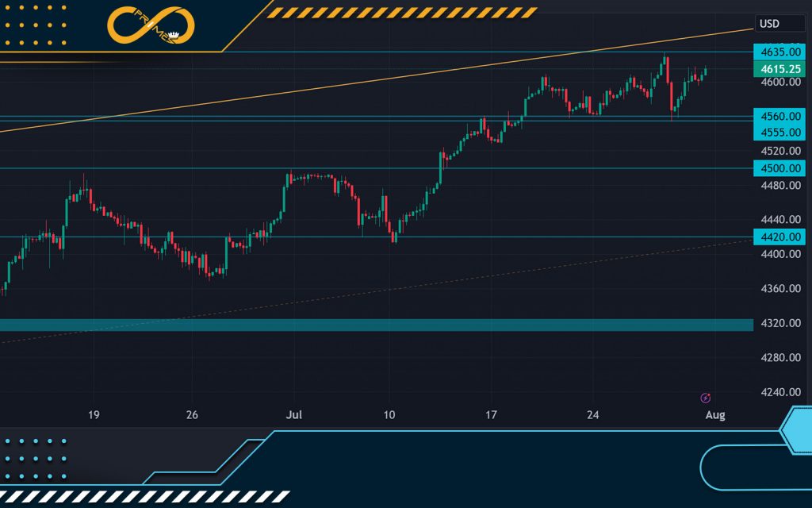This screenshot has height=508, width=812.
Task: Click the 4240.00 price scale value
Action: [778, 392]
